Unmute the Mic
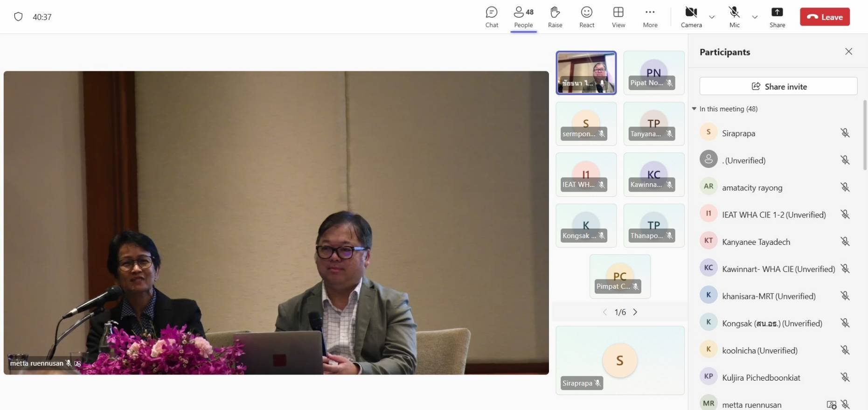The width and height of the screenshot is (868, 410). [734, 17]
